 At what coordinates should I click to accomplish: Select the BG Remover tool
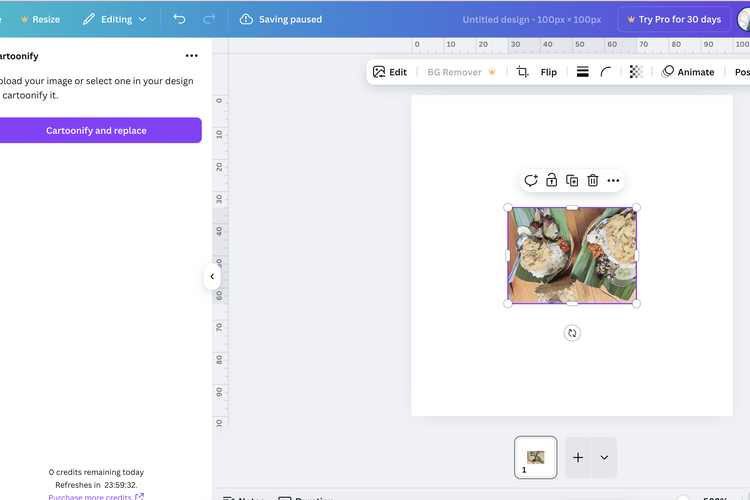point(461,72)
